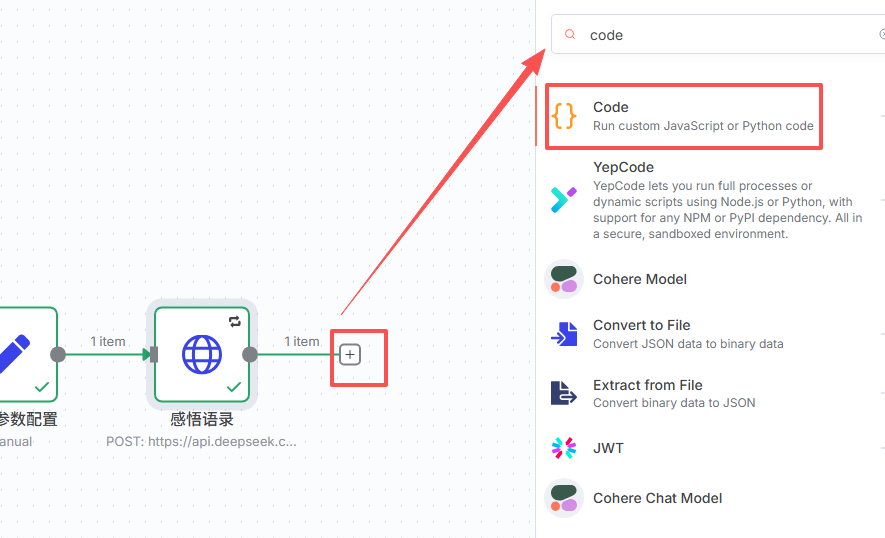Select the Convert to File icon
Viewport: 885px width, 538px height.
[564, 334]
